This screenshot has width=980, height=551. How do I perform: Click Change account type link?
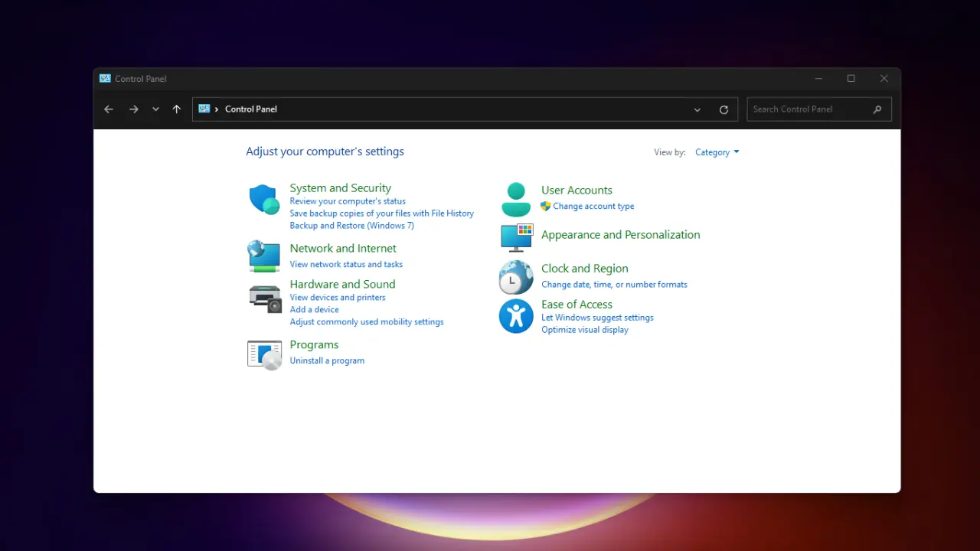click(x=593, y=207)
